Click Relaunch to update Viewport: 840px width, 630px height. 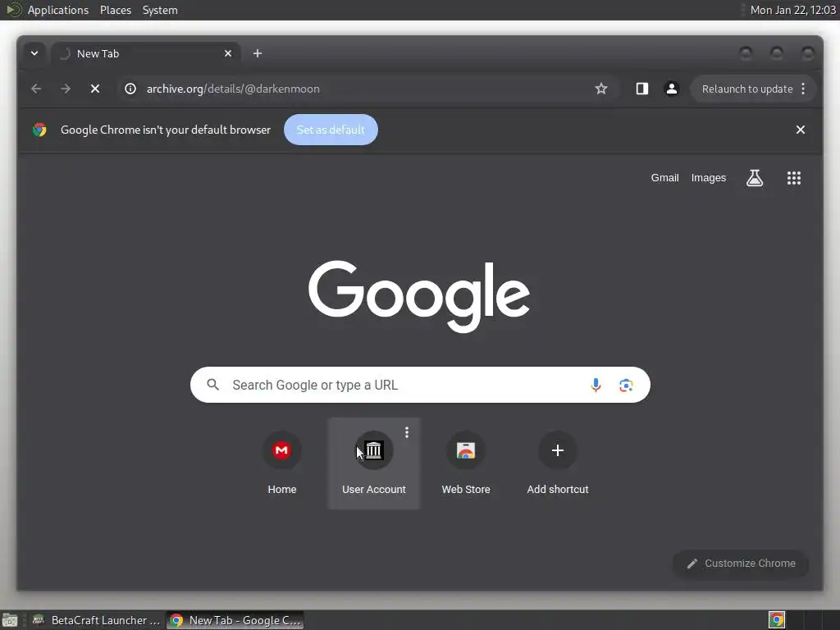(x=746, y=89)
